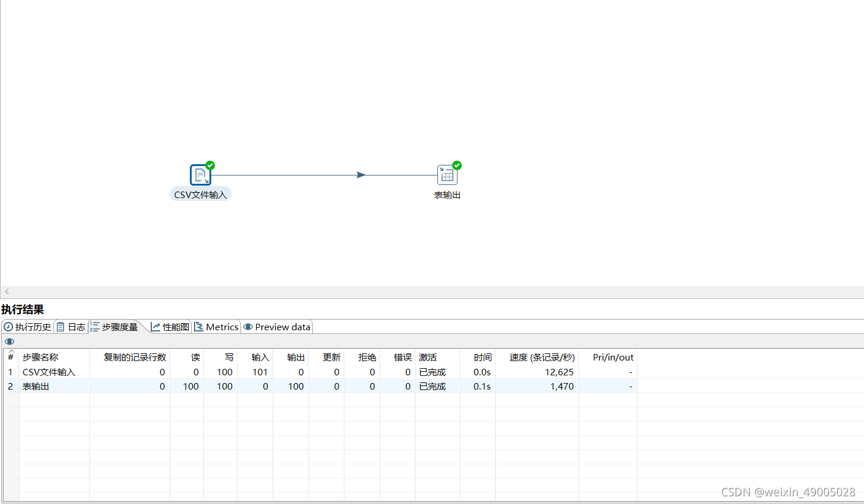Click 已完成 status in the CSV文件输入 row
The height and width of the screenshot is (504, 864).
click(x=432, y=372)
